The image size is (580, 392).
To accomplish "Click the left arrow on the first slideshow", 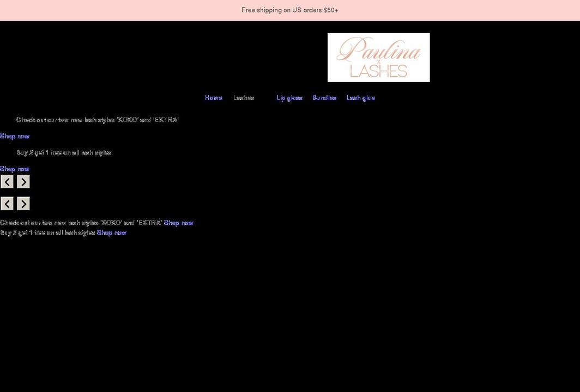I will click(7, 181).
